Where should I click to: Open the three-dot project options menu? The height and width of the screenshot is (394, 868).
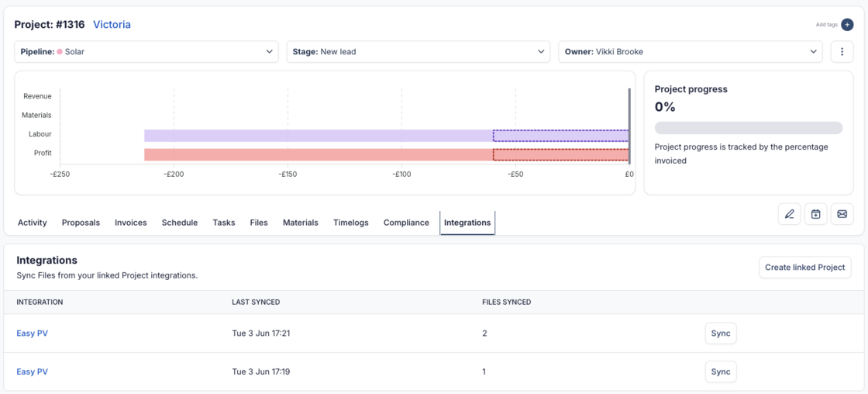click(x=842, y=52)
